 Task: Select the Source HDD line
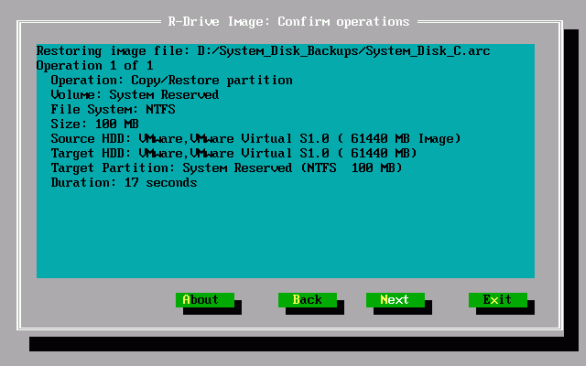click(x=256, y=139)
